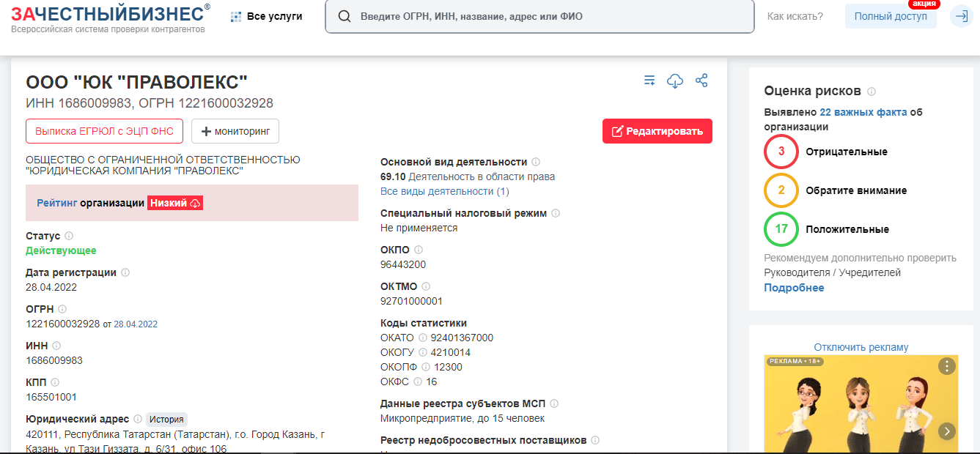Click Выписка ЕГРЮЛ с ЭЦП ФНС button
The image size is (980, 454).
(104, 131)
